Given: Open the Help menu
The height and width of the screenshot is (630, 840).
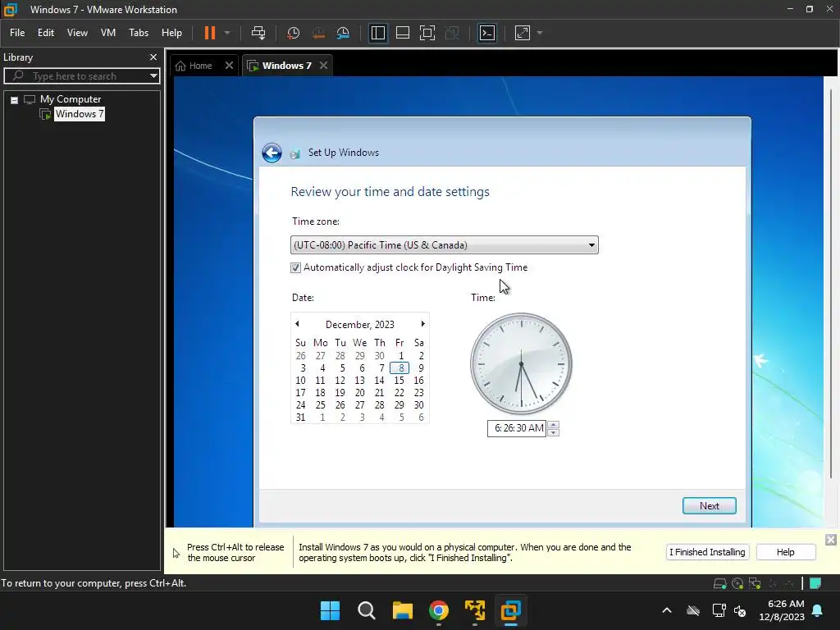Looking at the screenshot, I should click(171, 33).
